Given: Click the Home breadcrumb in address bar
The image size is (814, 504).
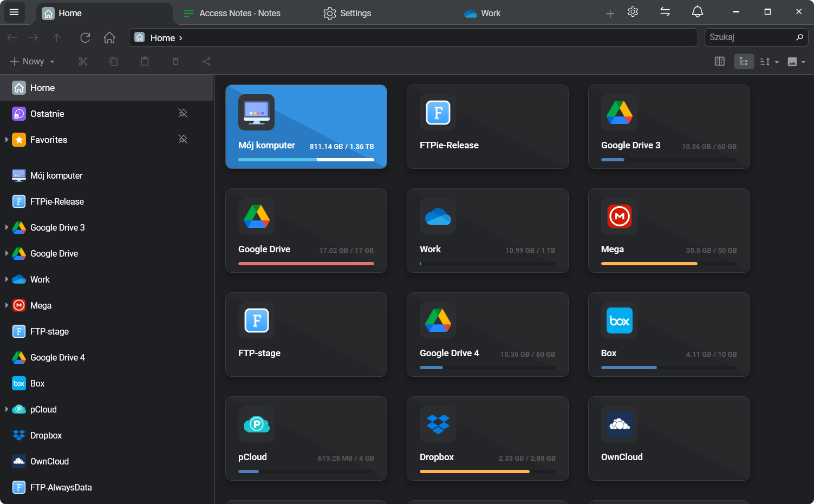Looking at the screenshot, I should [x=162, y=38].
